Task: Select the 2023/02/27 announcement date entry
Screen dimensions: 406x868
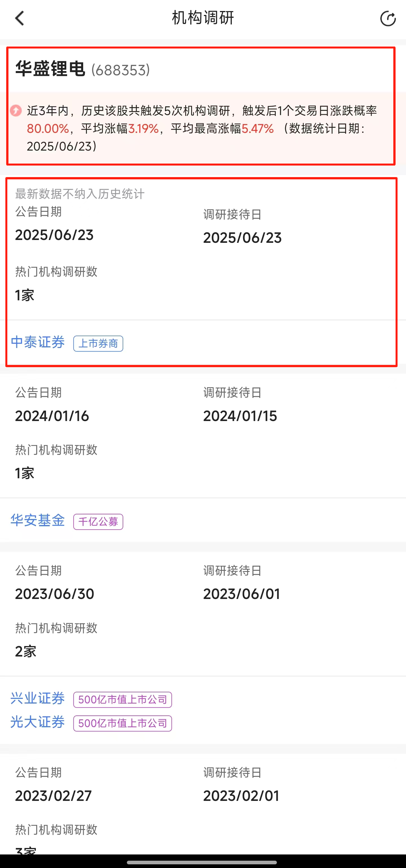Action: click(x=53, y=796)
